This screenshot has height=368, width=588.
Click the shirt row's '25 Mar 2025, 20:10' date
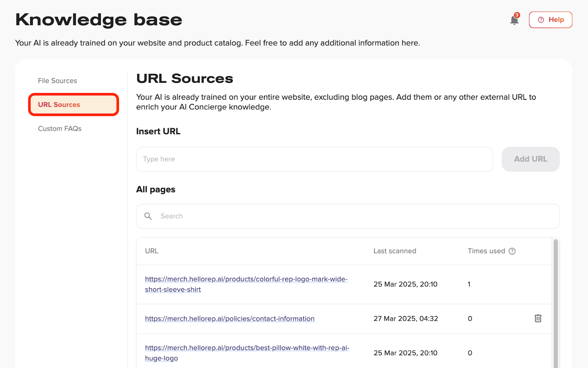coord(405,284)
